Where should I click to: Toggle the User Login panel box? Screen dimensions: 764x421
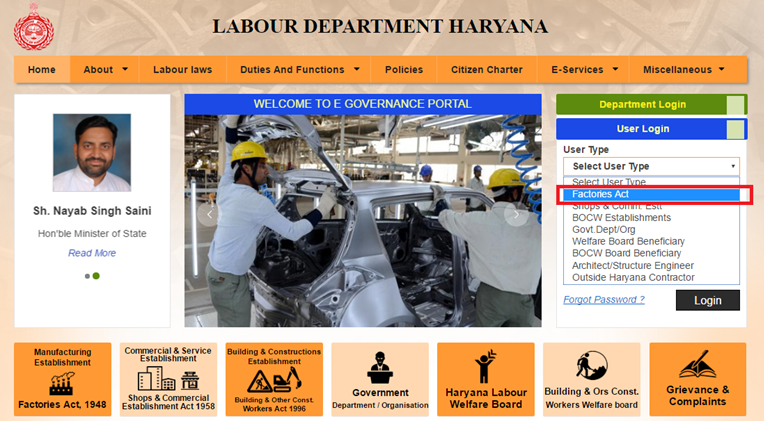click(x=736, y=129)
